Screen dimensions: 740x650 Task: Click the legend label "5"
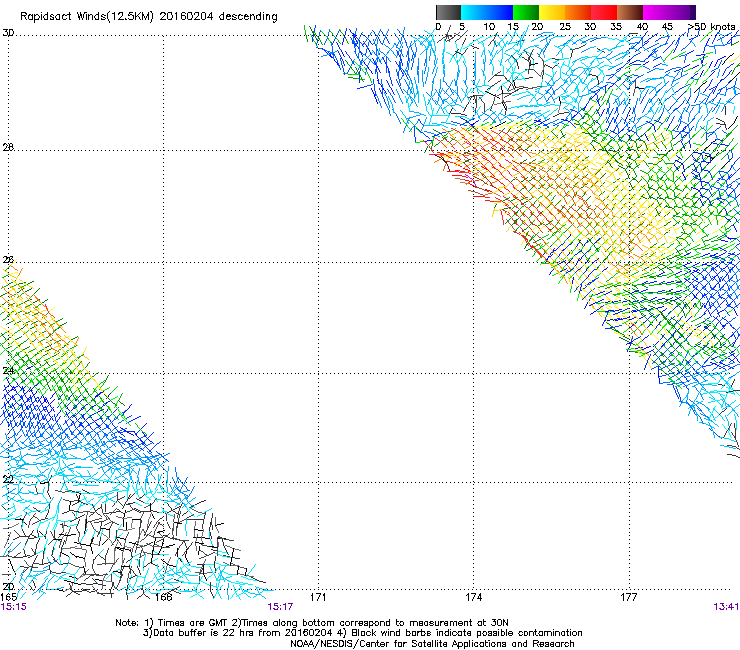462,27
